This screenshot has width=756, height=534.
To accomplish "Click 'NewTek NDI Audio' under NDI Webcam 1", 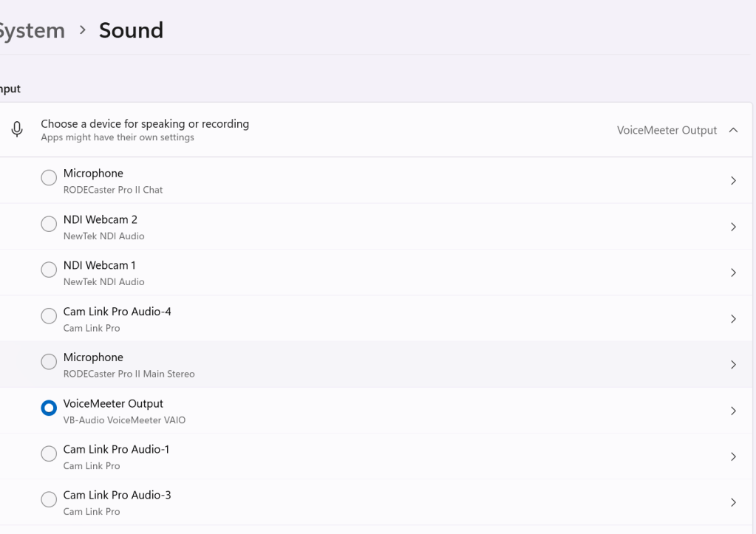I will [103, 282].
